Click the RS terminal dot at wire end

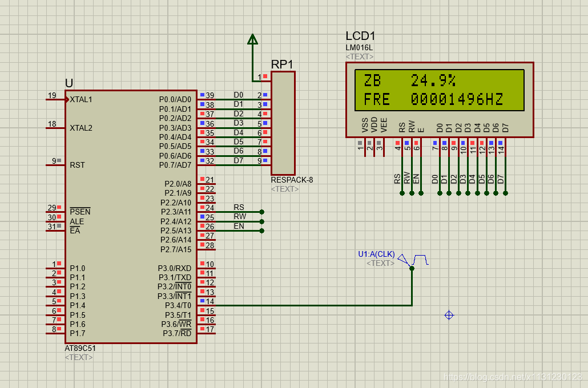262,212
